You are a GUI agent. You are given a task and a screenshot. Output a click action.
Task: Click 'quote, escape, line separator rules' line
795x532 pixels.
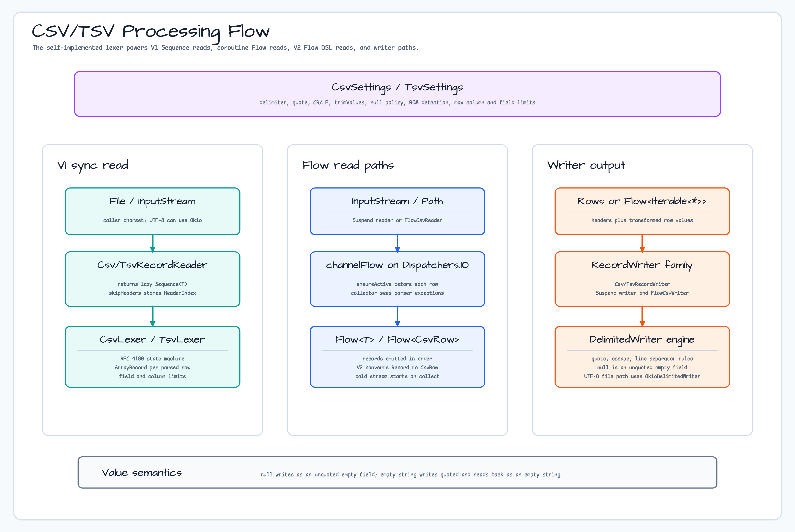[x=642, y=359]
